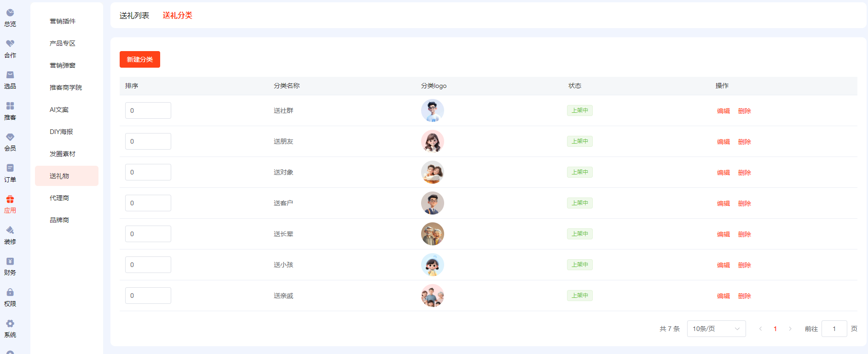The width and height of the screenshot is (868, 354).
Task: Click the sort order field for 送朋友
Action: coord(148,141)
